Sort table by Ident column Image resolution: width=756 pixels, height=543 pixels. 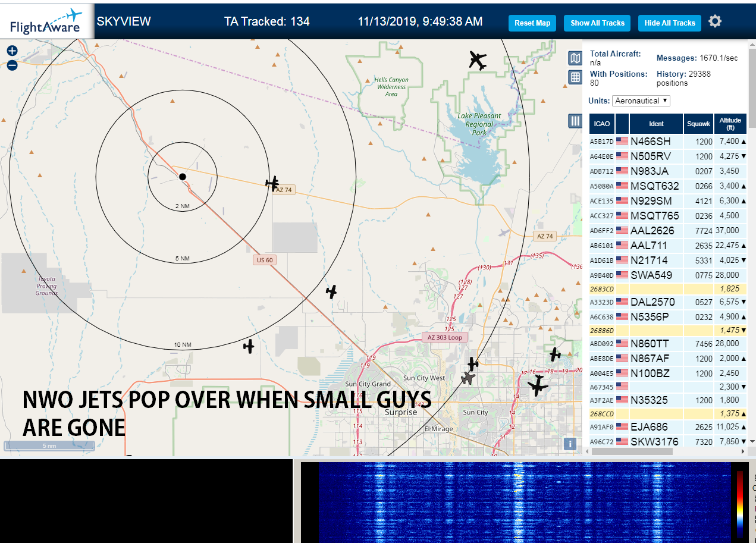click(656, 124)
